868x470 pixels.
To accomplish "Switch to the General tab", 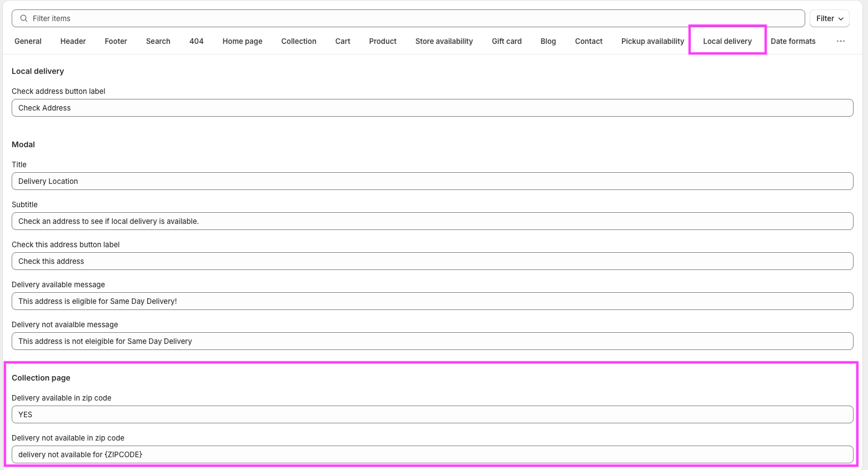I will click(x=28, y=41).
